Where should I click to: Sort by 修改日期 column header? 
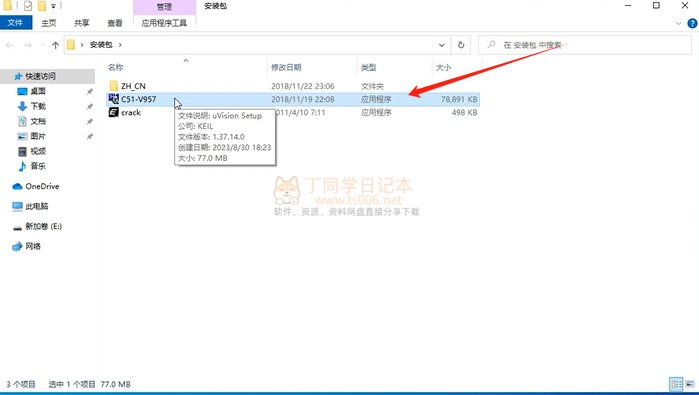coord(286,67)
